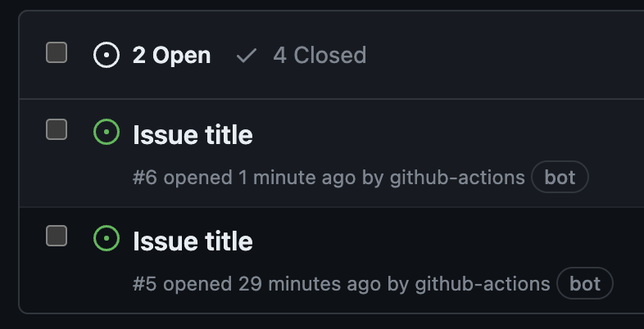Select the checkbox for issue #5
The height and width of the screenshot is (329, 644).
pos(57,236)
